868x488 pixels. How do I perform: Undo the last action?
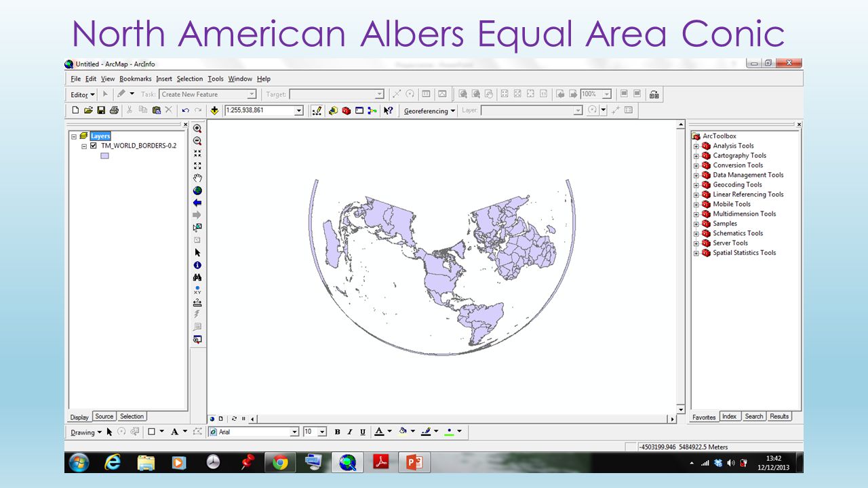click(185, 110)
